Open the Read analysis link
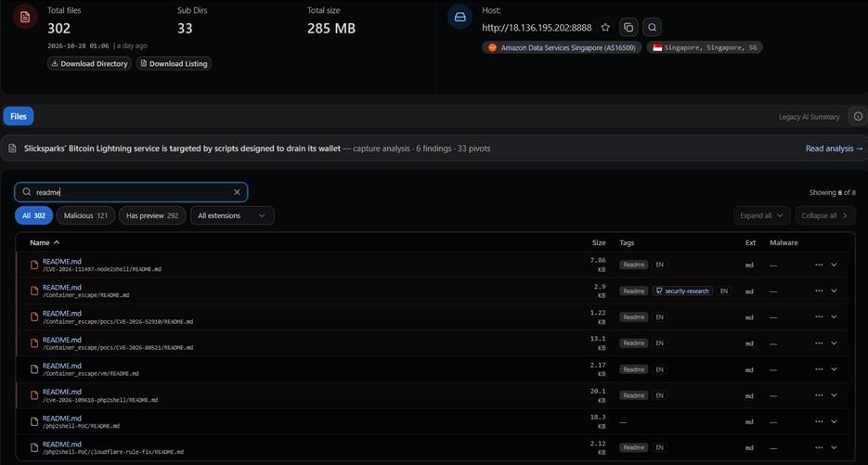Viewport: 868px width, 465px height. [x=835, y=149]
